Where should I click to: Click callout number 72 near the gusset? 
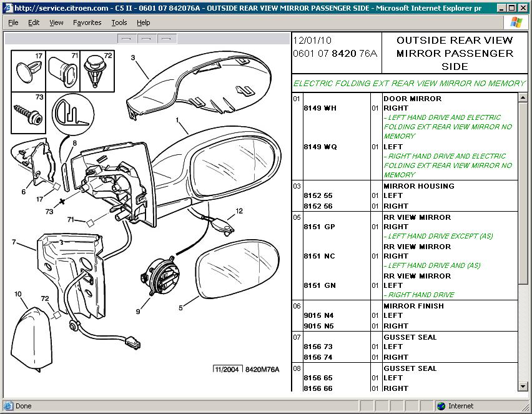point(45,298)
